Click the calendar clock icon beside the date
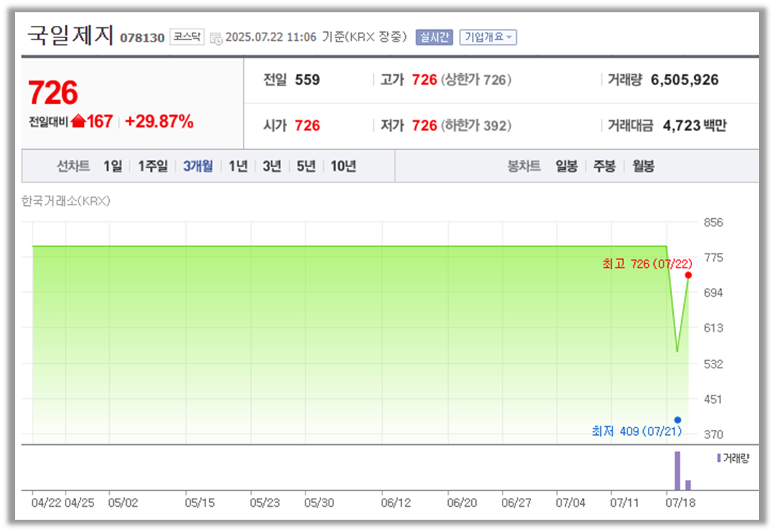Image resolution: width=774 pixels, height=532 pixels. click(x=216, y=38)
